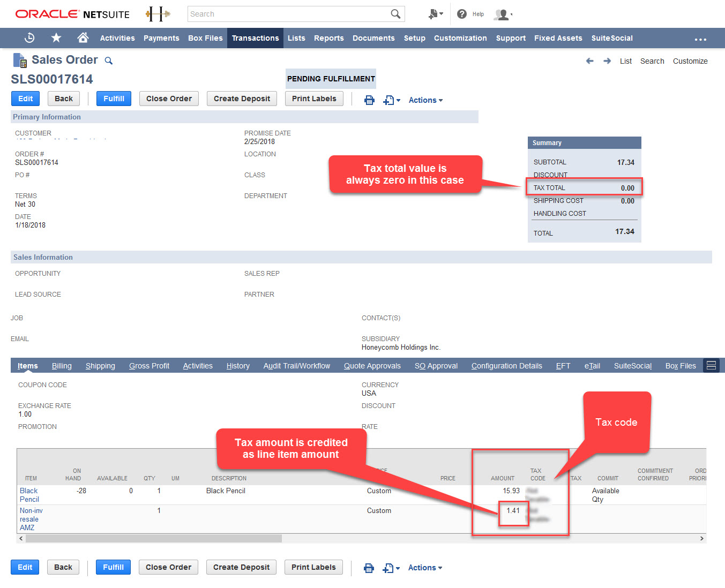Open the user profile icon in the header

(500, 14)
